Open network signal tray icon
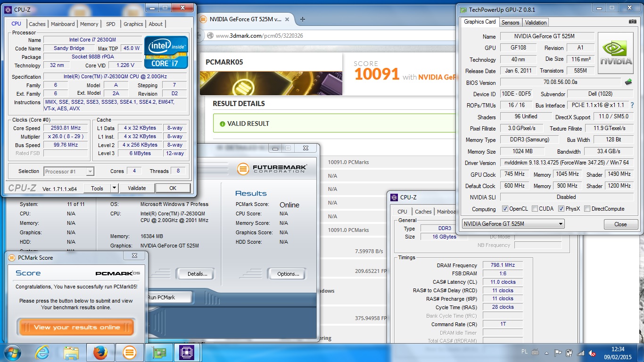The width and height of the screenshot is (644, 362). click(581, 352)
